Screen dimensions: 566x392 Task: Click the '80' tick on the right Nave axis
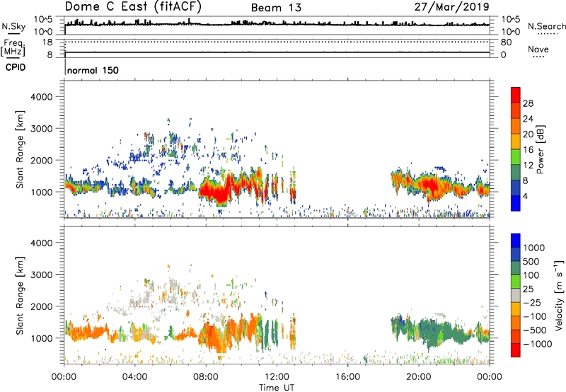(507, 42)
